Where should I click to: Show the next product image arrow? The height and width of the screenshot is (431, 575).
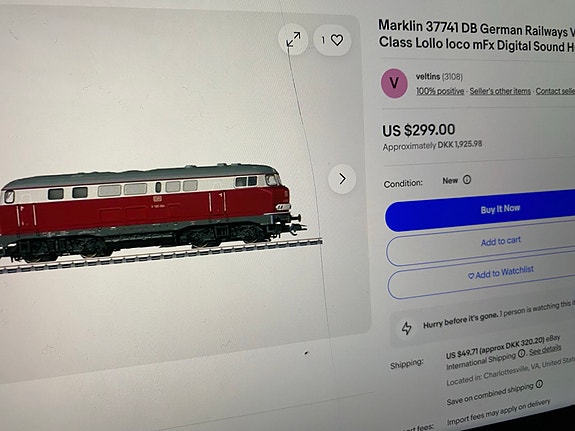click(342, 179)
